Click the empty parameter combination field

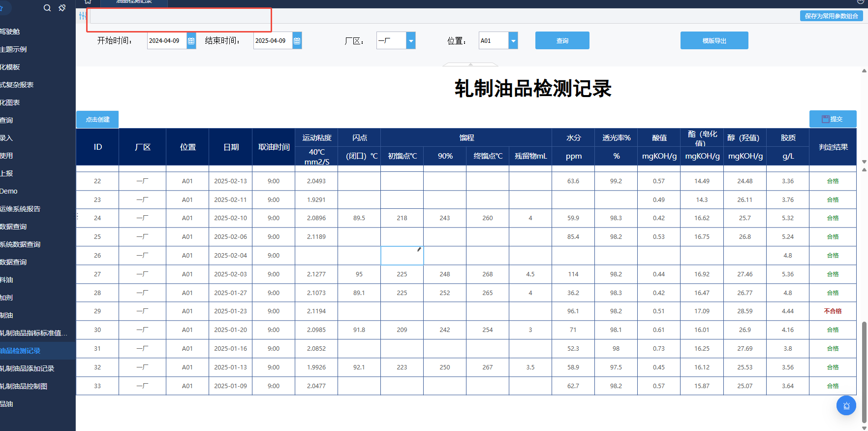click(180, 16)
